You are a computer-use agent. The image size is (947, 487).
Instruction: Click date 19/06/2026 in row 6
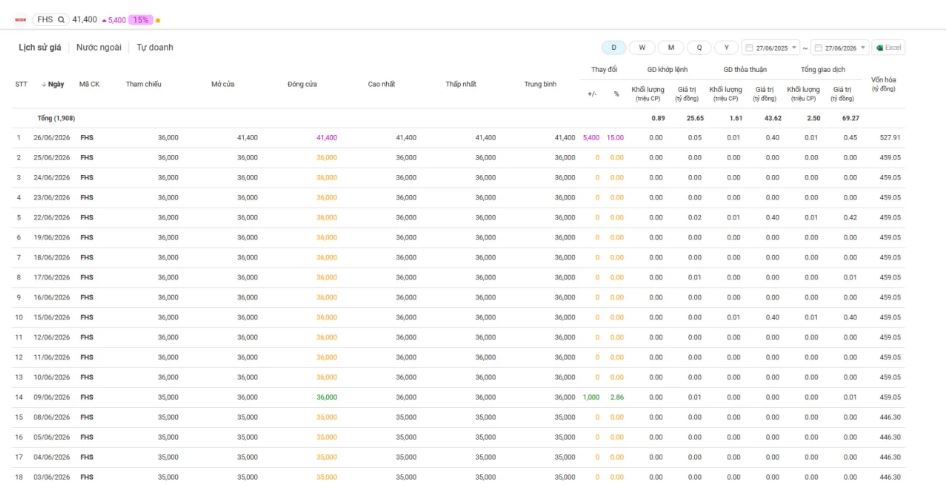52,237
